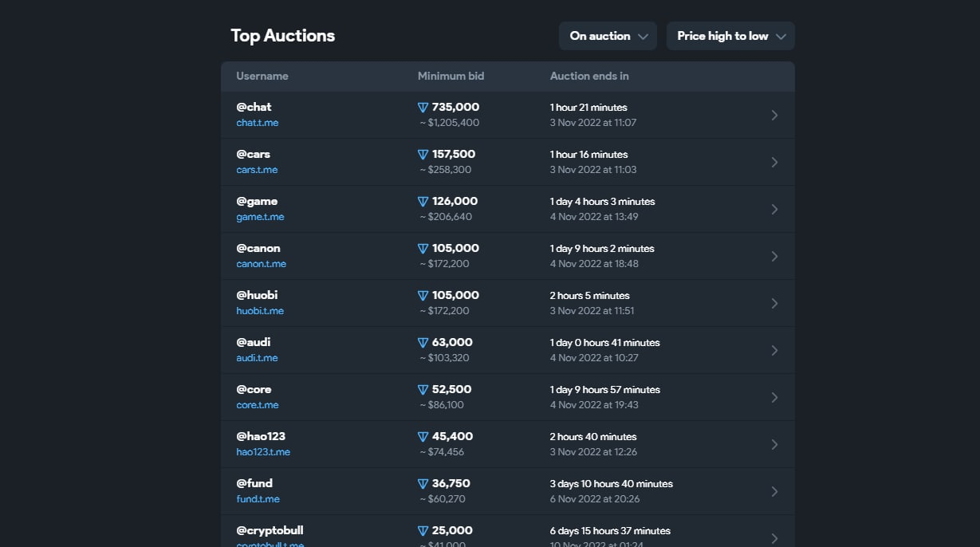The width and height of the screenshot is (980, 547).
Task: Click the TON icon beside 45,400
Action: 423,437
